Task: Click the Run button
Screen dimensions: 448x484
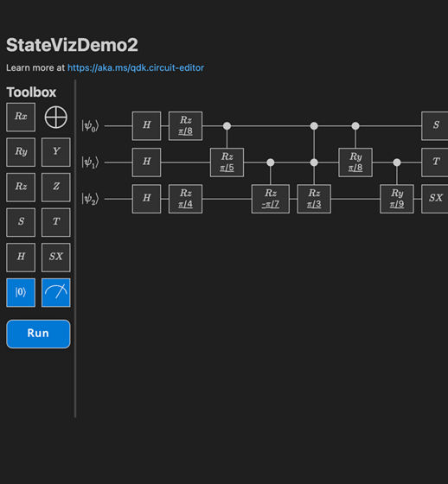Action: pos(38,334)
